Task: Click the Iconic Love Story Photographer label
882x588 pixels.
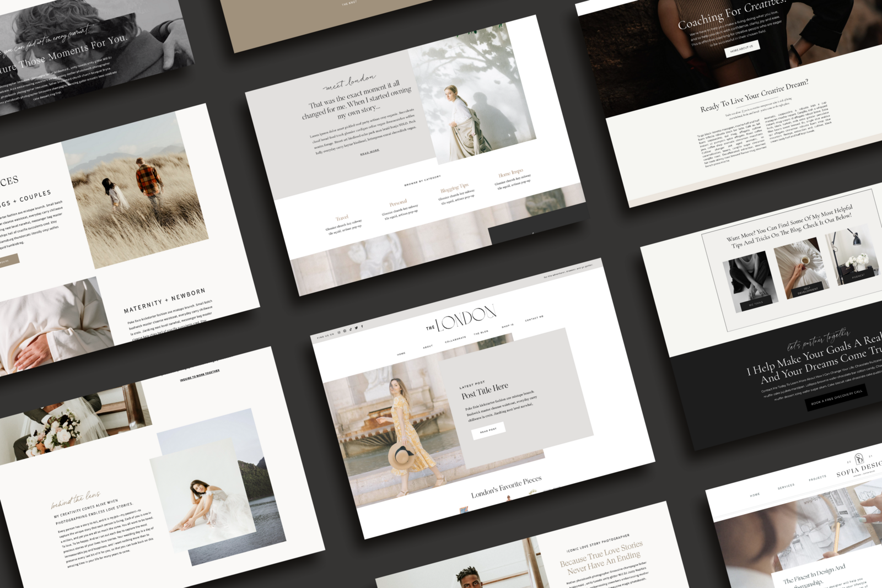Action: point(598,543)
